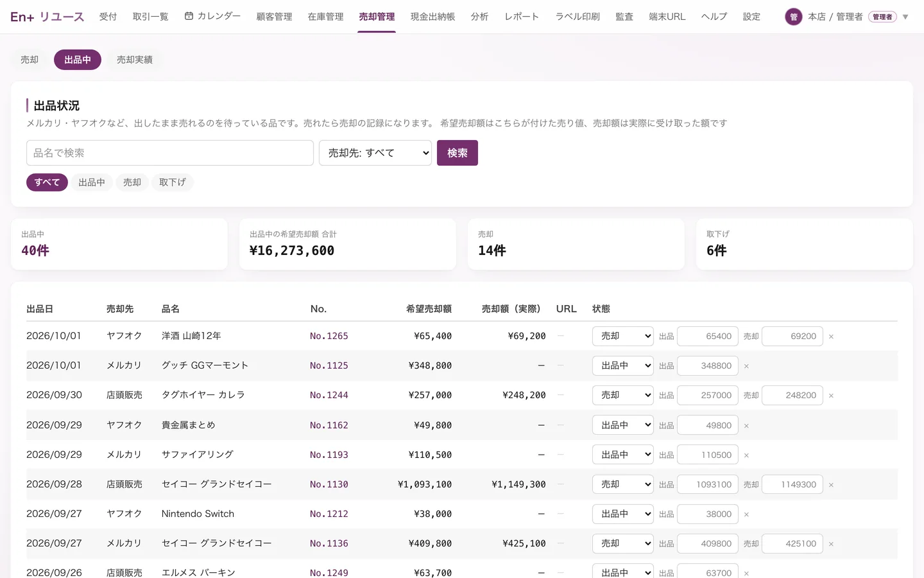This screenshot has height=578, width=924.
Task: Click the round user avatar icon
Action: [x=794, y=17]
